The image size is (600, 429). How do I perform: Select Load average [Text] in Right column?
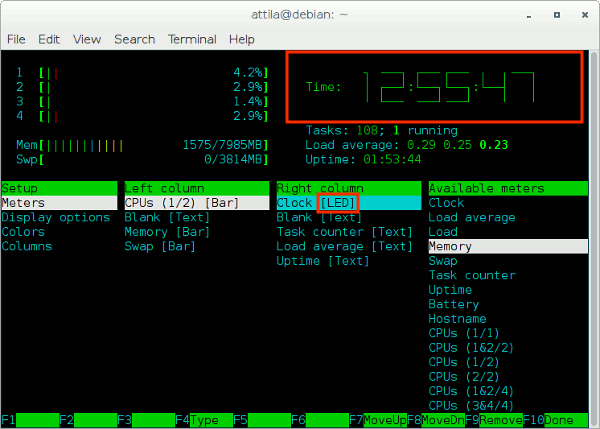(x=344, y=246)
